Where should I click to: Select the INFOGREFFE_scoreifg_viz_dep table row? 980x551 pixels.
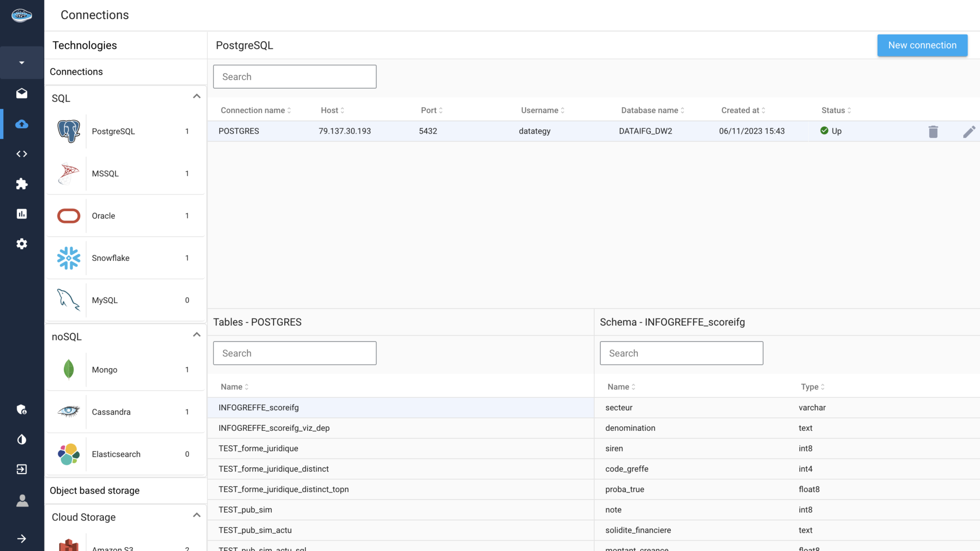click(x=273, y=427)
